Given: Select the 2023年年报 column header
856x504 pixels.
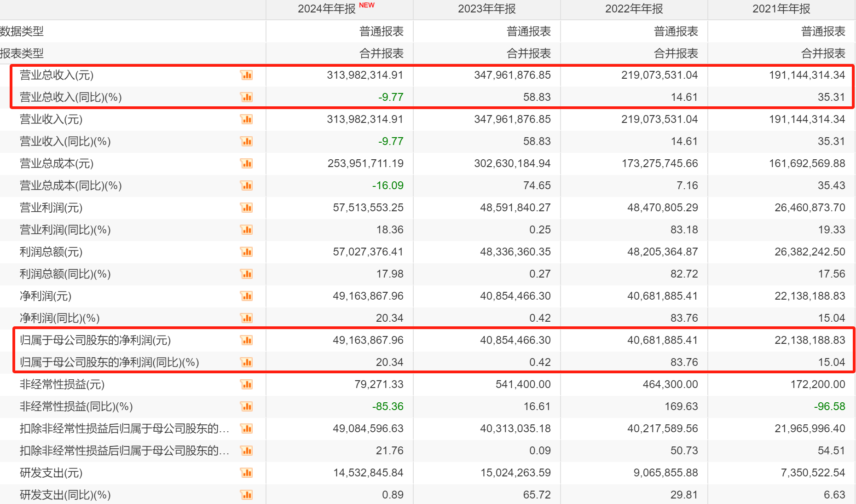Looking at the screenshot, I should (x=486, y=9).
